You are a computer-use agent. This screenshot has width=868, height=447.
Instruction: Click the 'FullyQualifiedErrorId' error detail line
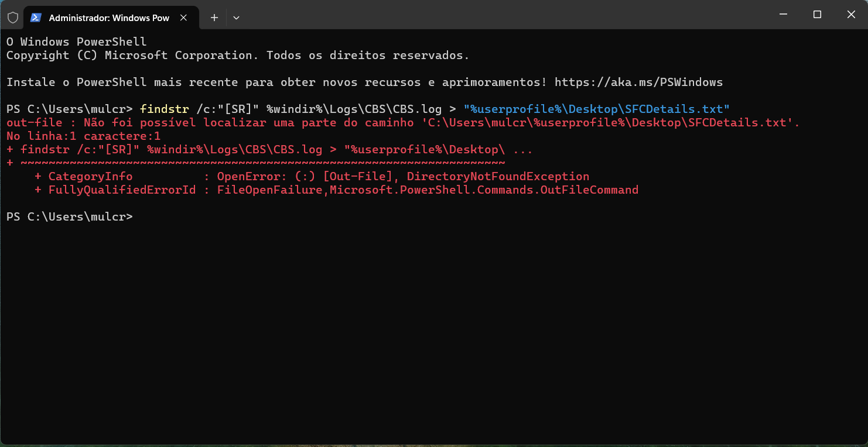pos(336,190)
